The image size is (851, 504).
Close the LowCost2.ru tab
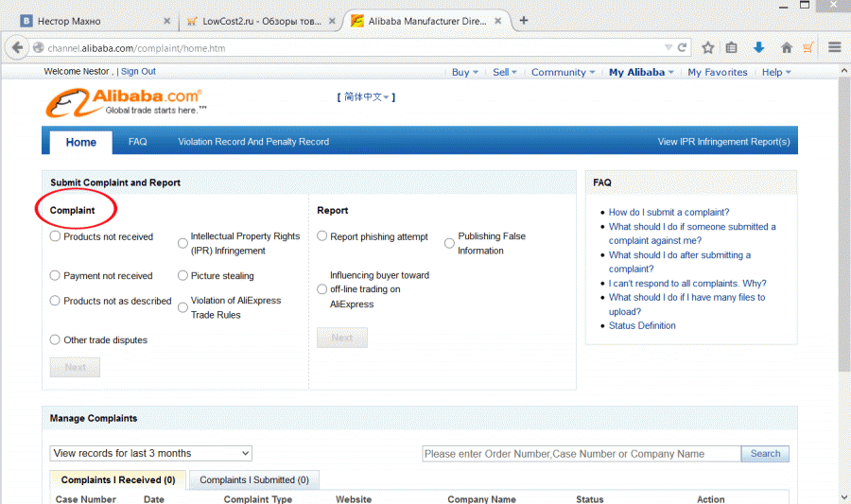point(332,21)
